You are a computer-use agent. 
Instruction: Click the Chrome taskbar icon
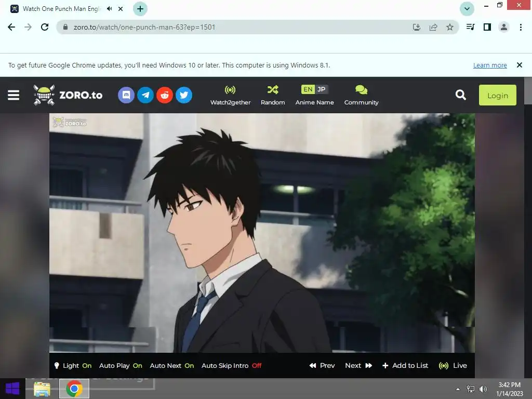[x=74, y=389]
